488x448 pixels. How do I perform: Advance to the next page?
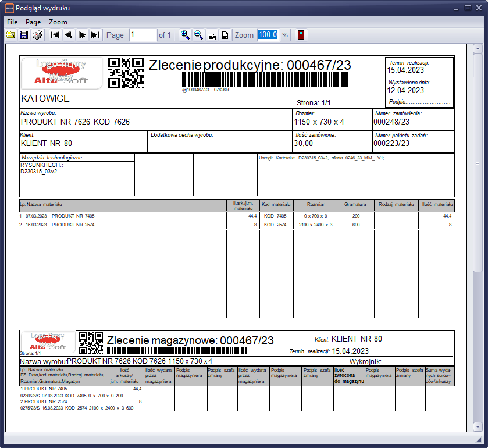coord(82,35)
